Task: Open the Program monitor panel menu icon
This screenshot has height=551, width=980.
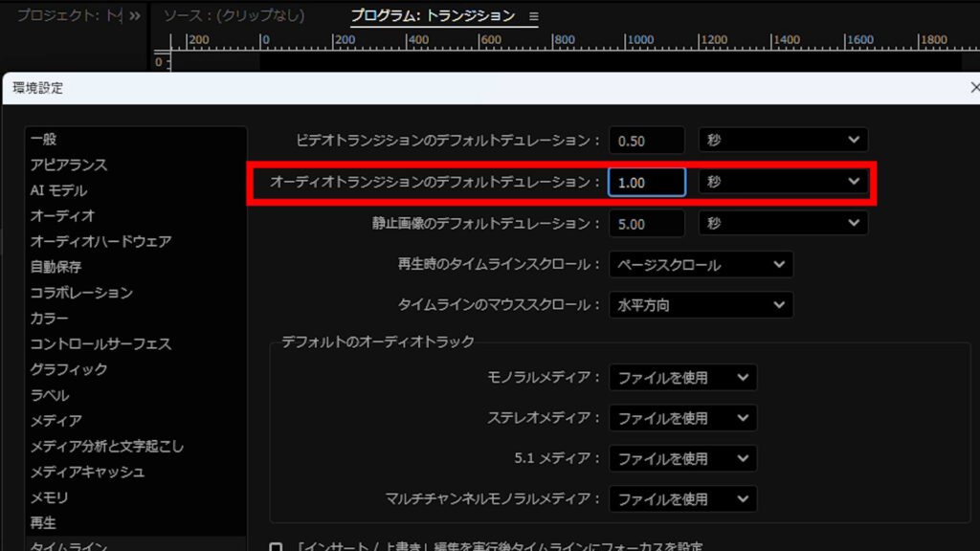Action: click(534, 16)
